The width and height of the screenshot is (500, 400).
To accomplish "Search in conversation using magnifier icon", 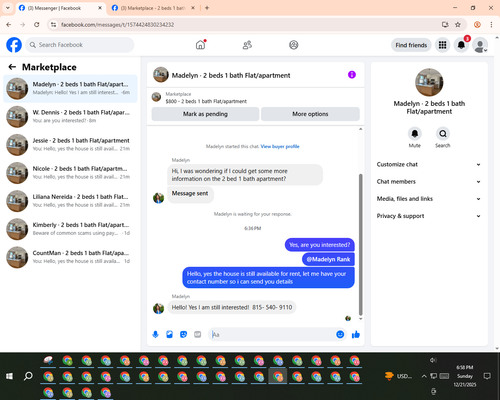I will coord(443,134).
